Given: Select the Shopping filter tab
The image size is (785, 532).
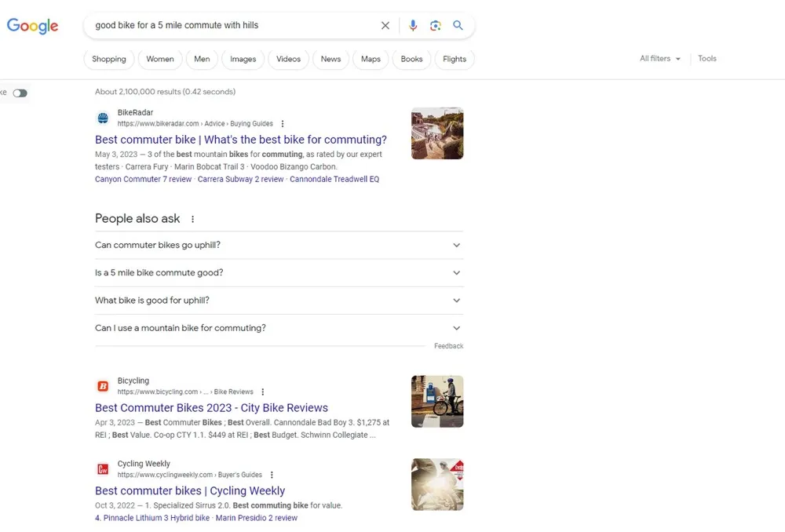Looking at the screenshot, I should [108, 59].
